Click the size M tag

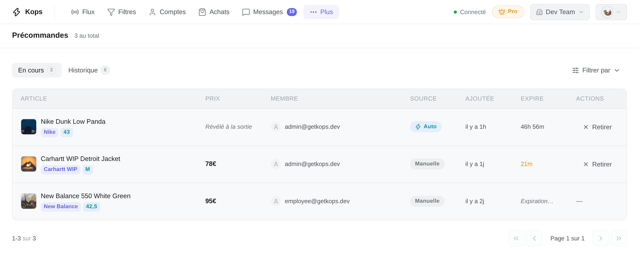click(x=88, y=169)
